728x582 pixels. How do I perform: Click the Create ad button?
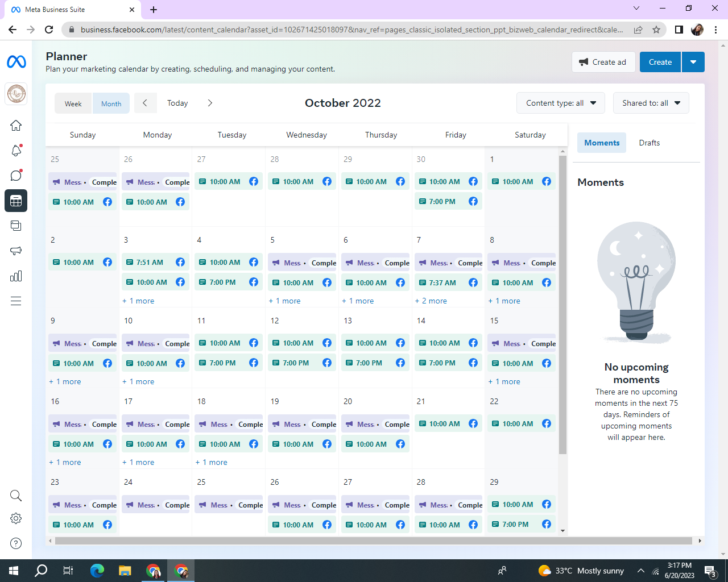(603, 62)
